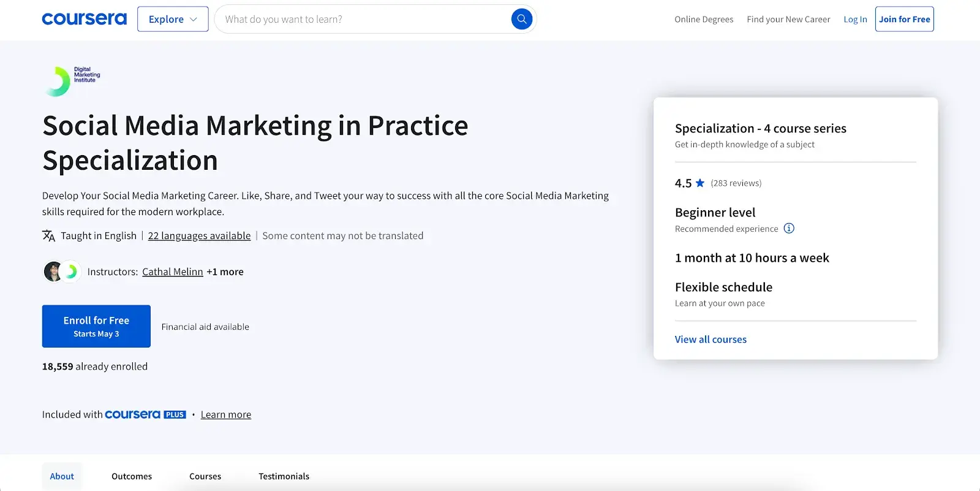Click the rating star icon
Image resolution: width=980 pixels, height=491 pixels.
click(700, 183)
